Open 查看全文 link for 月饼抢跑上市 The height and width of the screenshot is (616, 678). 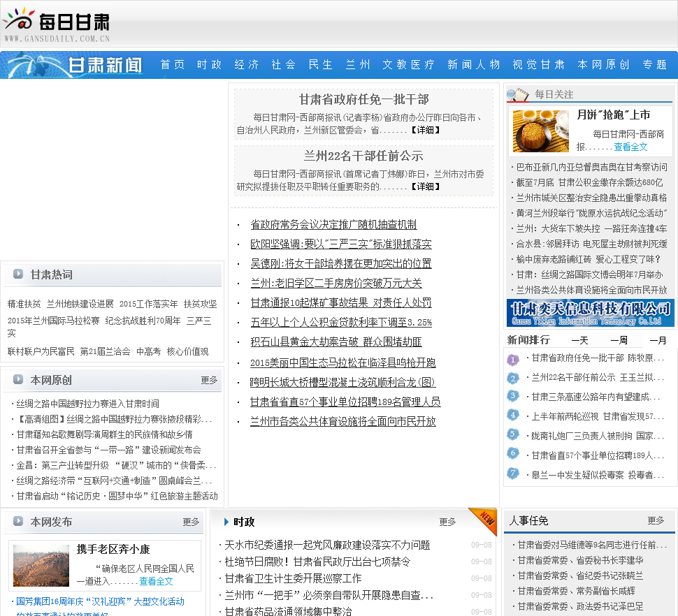click(x=630, y=147)
